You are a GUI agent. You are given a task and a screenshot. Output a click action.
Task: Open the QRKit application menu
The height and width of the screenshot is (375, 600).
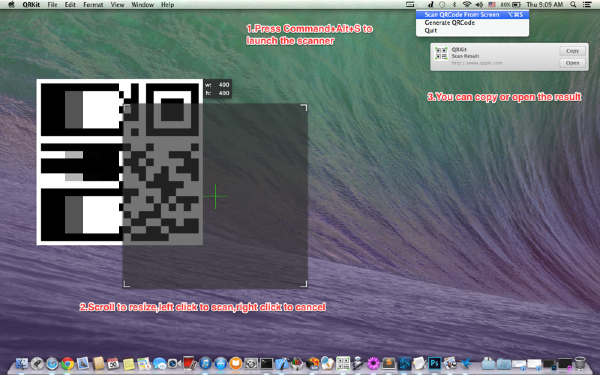(x=31, y=5)
